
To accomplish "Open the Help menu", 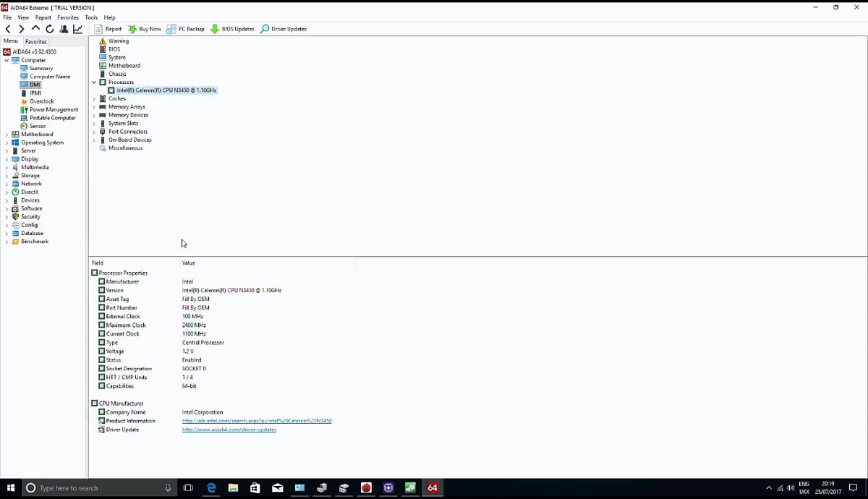I will [x=109, y=17].
